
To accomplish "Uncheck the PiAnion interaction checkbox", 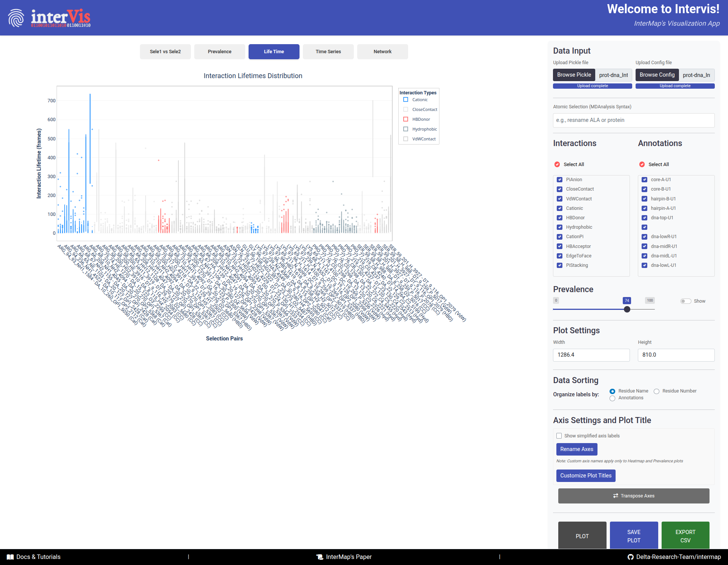I will click(x=560, y=180).
